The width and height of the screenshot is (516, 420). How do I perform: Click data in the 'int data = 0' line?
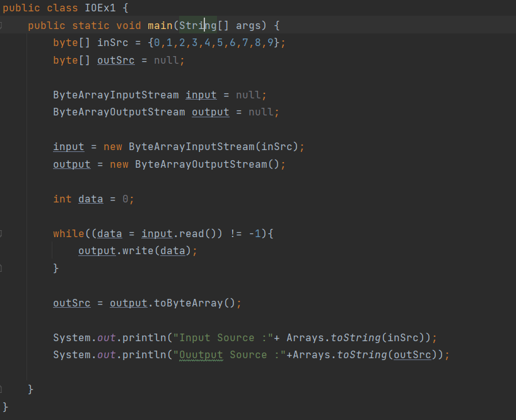[x=90, y=199]
